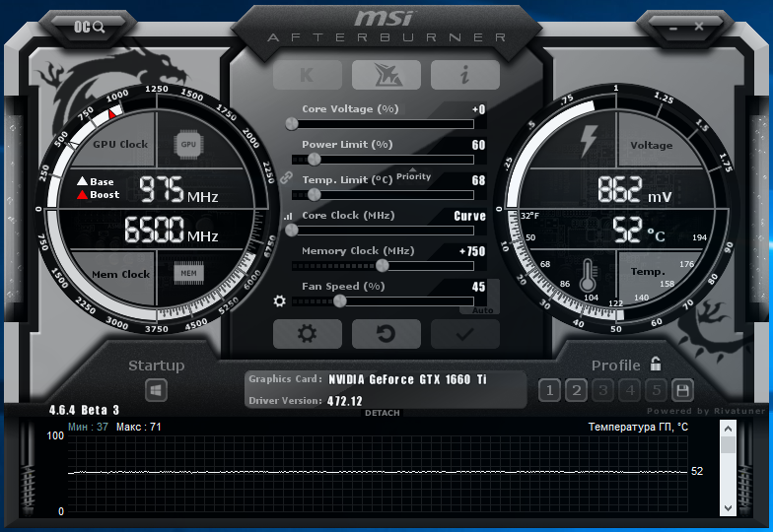Click the GPU chip icon in the gauge

pyautogui.click(x=188, y=144)
